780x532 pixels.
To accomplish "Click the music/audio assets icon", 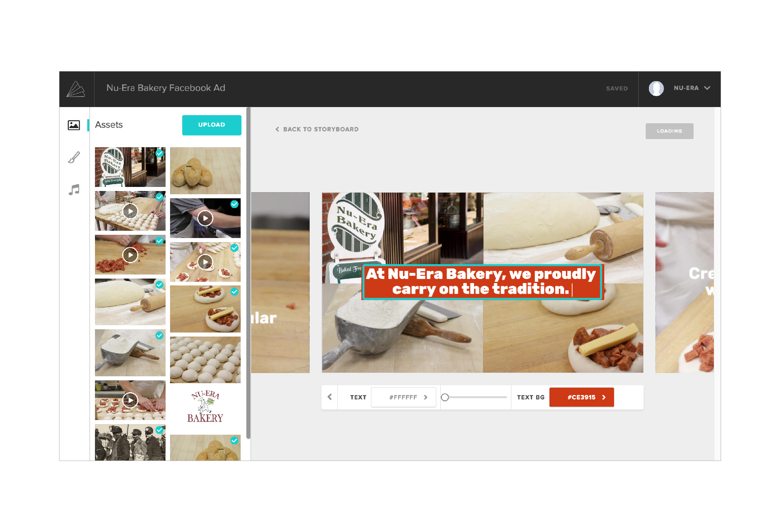I will coord(75,190).
